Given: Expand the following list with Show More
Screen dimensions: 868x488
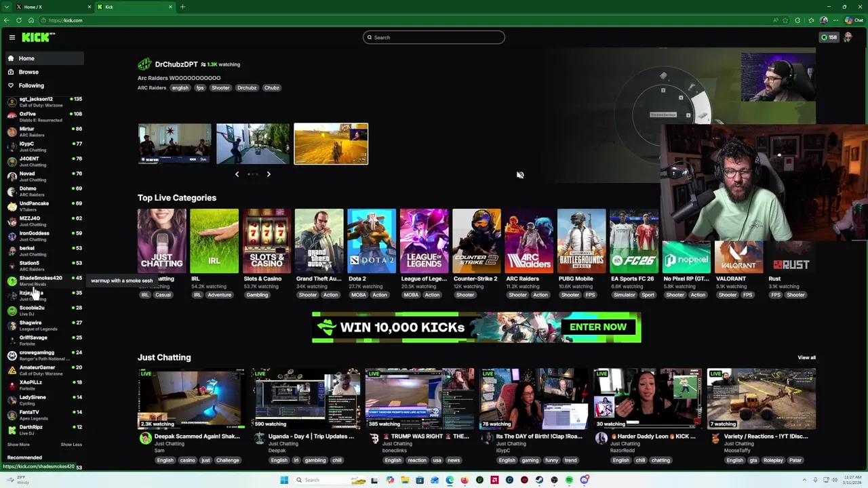Looking at the screenshot, I should [x=18, y=445].
